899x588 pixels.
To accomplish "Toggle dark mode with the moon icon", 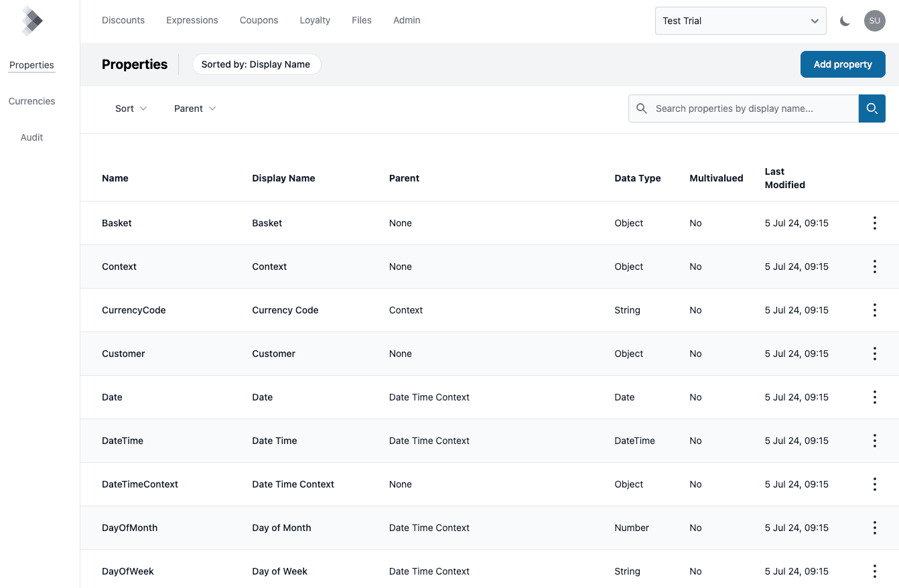I will pos(845,21).
